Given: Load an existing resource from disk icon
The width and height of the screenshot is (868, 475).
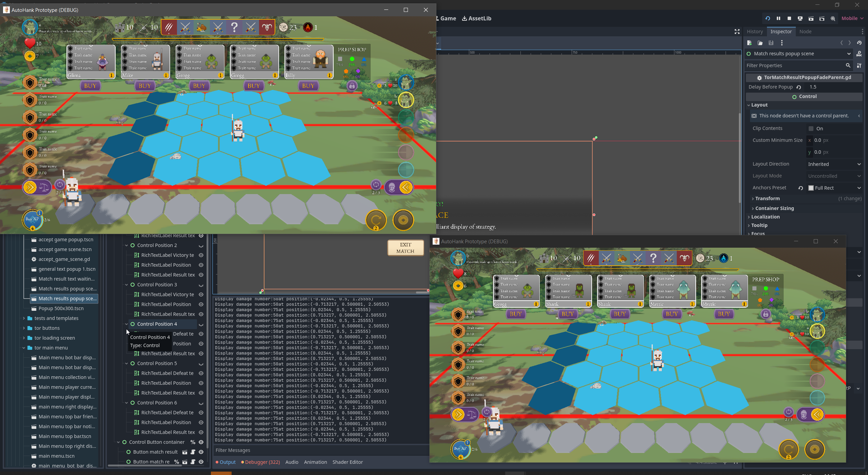Looking at the screenshot, I should click(760, 43).
